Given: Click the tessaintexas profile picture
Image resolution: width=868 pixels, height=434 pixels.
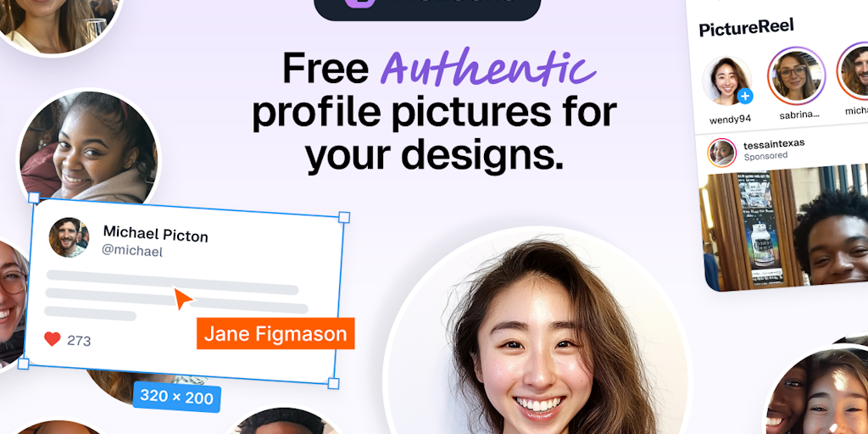Looking at the screenshot, I should click(722, 153).
